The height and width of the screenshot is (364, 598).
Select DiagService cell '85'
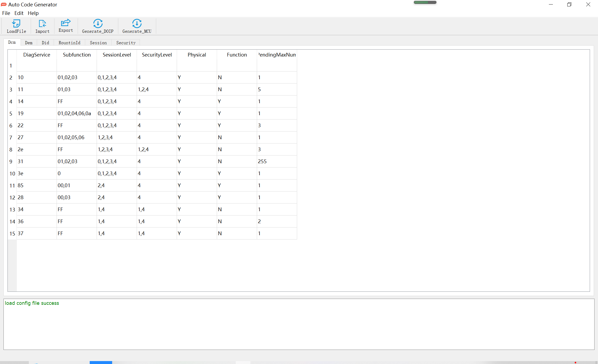37,185
